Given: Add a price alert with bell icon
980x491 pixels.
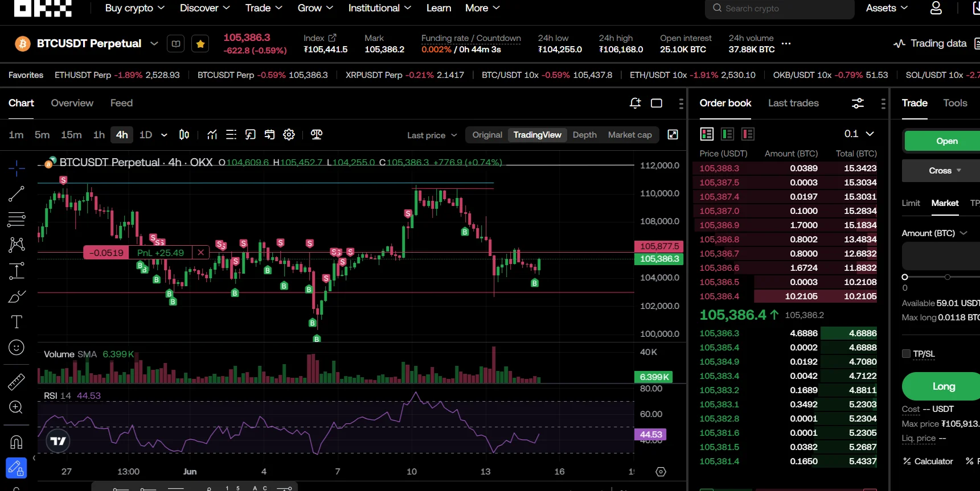Looking at the screenshot, I should 635,103.
